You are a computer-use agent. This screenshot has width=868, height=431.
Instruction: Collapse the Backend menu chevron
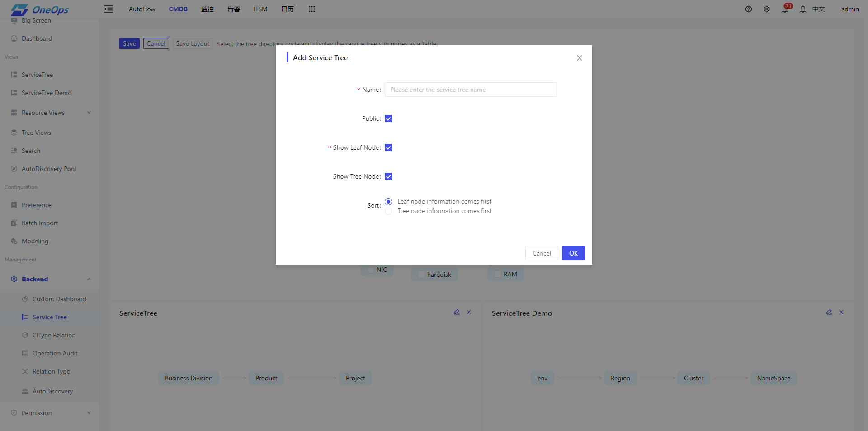pyautogui.click(x=89, y=279)
